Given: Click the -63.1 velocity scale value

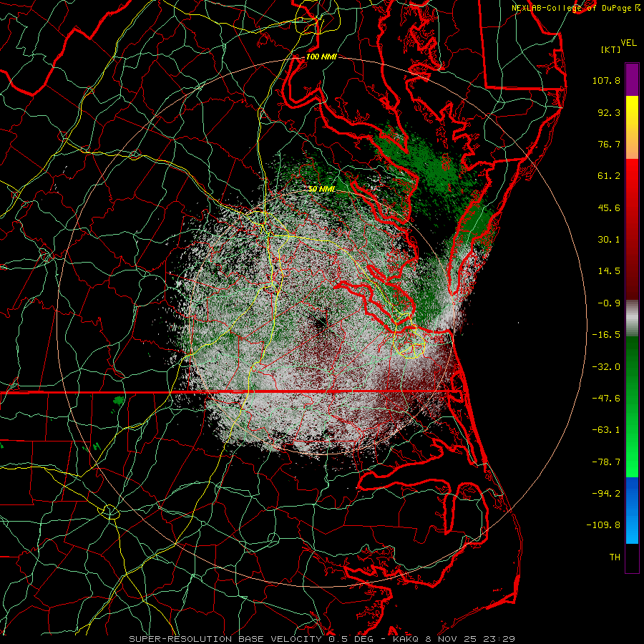Looking at the screenshot, I should pyautogui.click(x=606, y=429).
